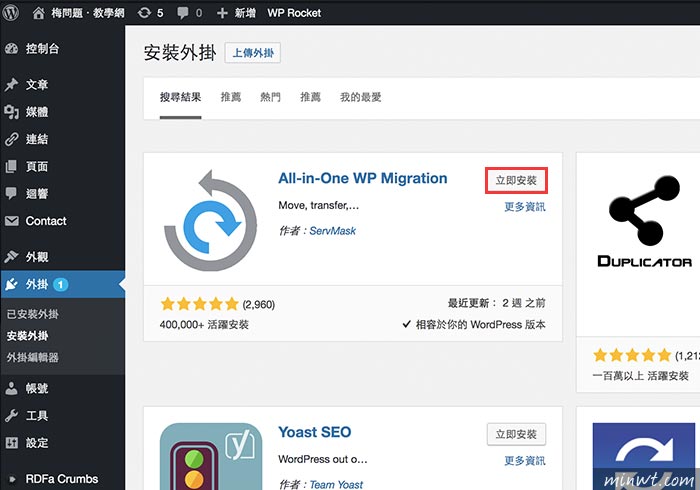Click the 迴響 comment bubble icon in sidebar
This screenshot has height=490, width=700.
click(x=12, y=193)
